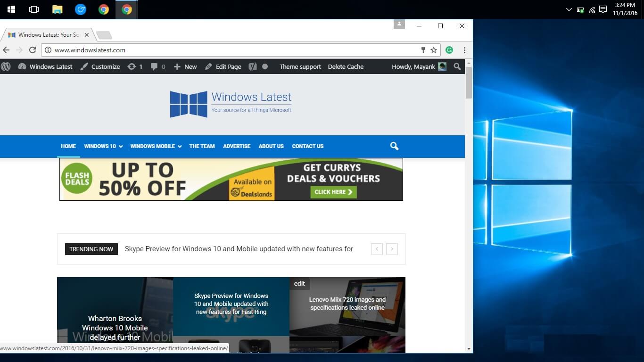Show battery status in system tray
The image size is (644, 362).
(x=581, y=10)
